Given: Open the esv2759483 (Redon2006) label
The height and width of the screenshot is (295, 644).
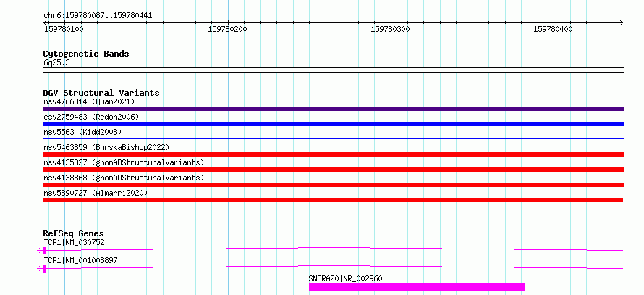Looking at the screenshot, I should pos(91,117).
